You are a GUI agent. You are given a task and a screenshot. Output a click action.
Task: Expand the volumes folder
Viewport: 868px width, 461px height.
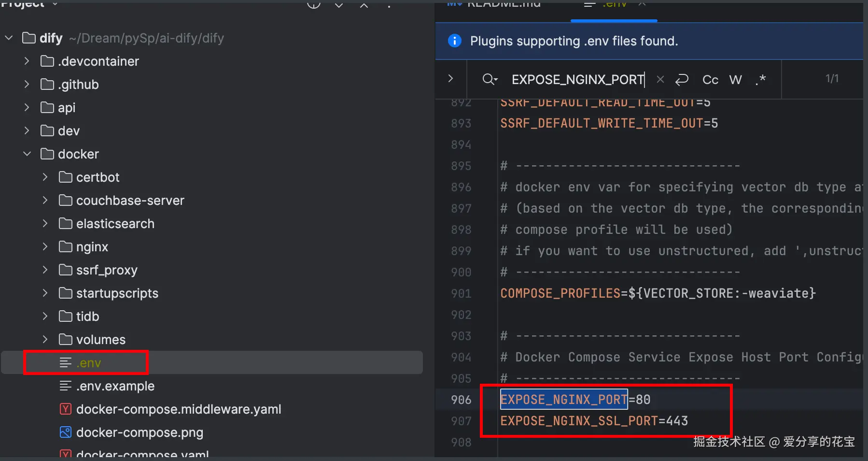(x=45, y=340)
